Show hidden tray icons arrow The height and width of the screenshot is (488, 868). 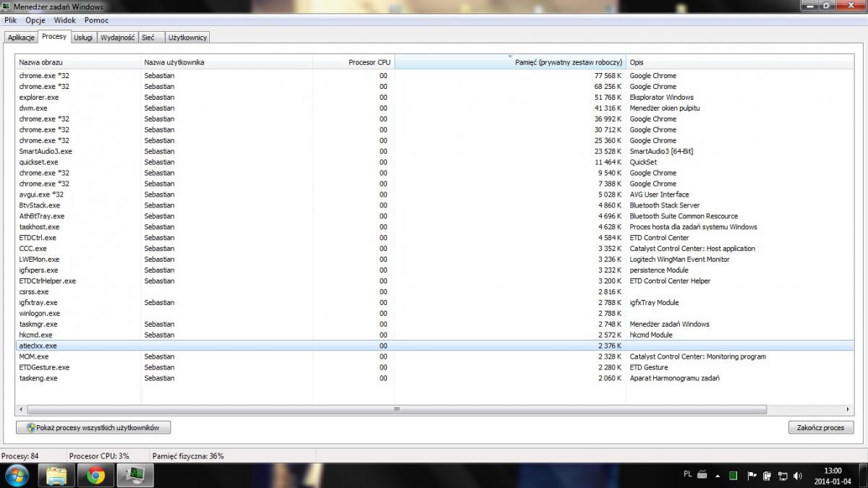point(718,476)
